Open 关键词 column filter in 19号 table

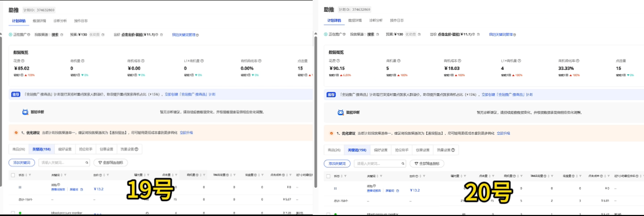(65, 175)
